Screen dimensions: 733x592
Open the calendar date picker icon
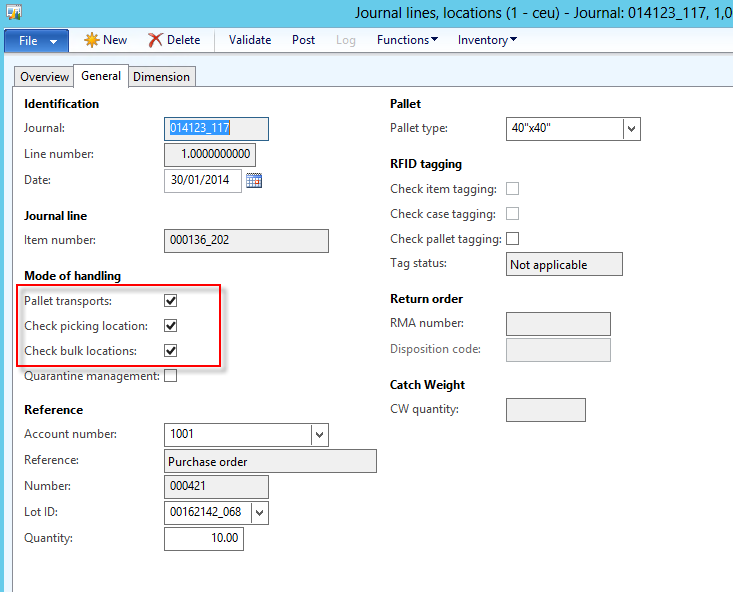[254, 181]
